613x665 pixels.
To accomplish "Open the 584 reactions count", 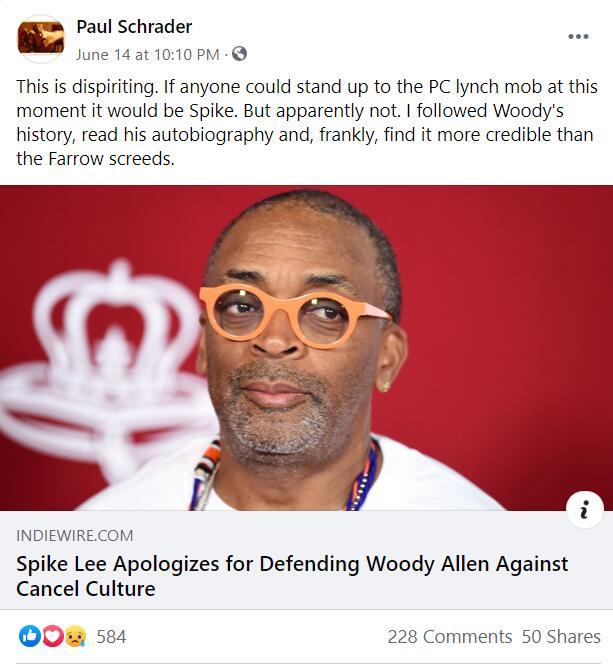I will (x=111, y=637).
